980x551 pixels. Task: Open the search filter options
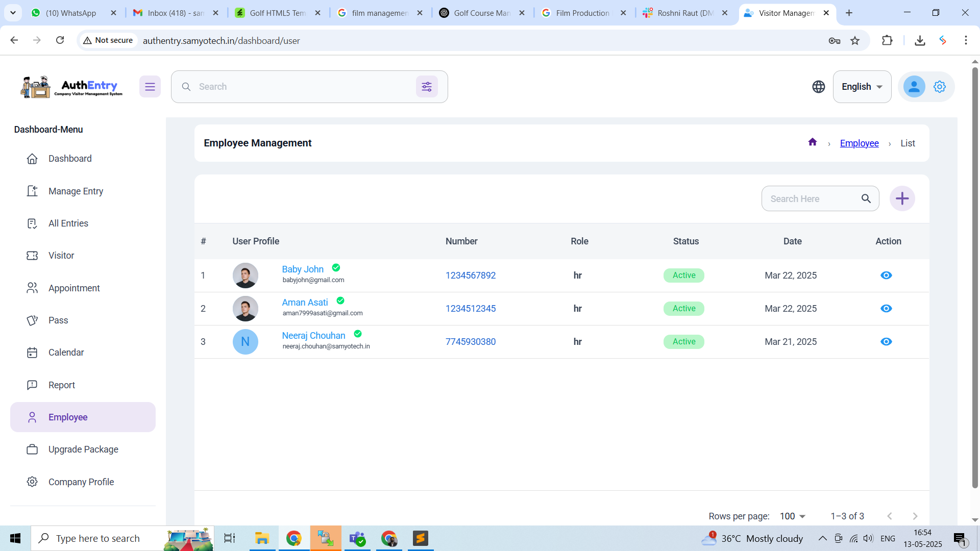coord(427,86)
